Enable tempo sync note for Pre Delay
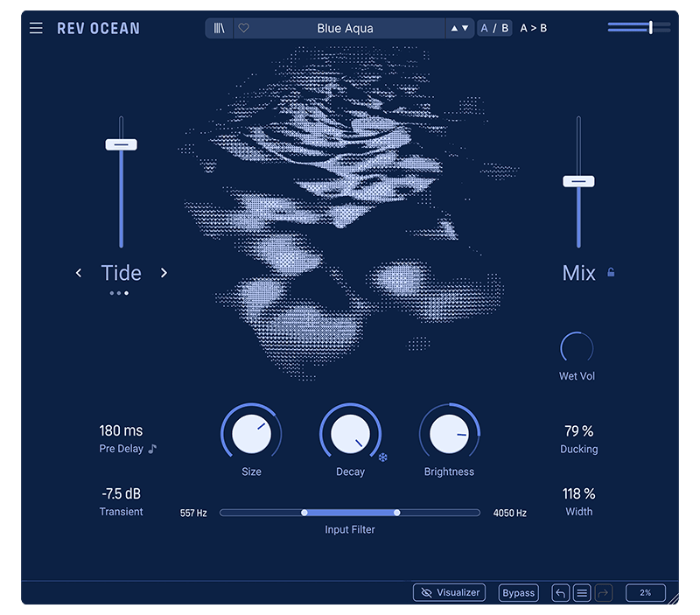 [152, 449]
